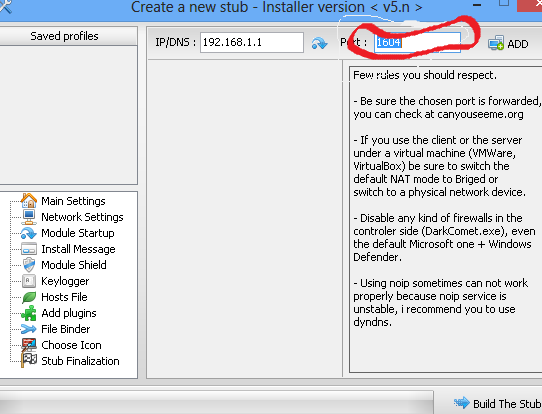Viewport: 542px width, 414px height.
Task: Click the 'Defender.' line in rules
Action: point(377,257)
